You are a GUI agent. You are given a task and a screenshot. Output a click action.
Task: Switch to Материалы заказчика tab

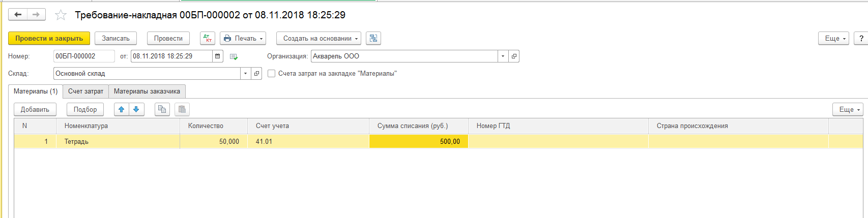point(147,91)
